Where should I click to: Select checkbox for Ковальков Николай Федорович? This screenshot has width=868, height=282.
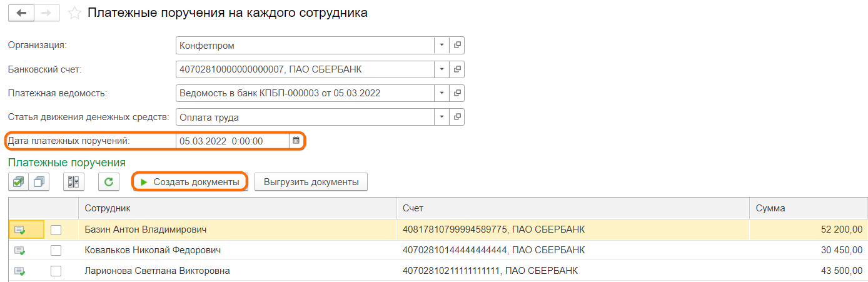[x=56, y=251]
